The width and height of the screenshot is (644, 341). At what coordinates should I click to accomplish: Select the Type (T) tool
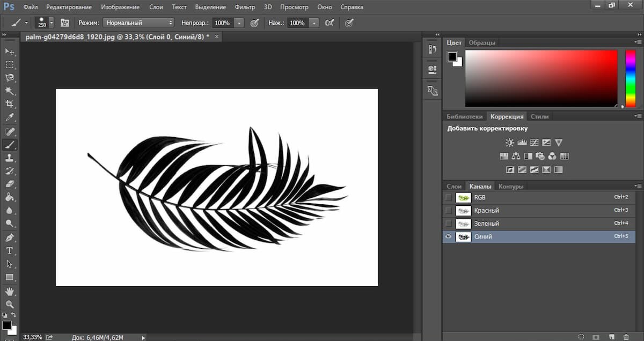click(9, 250)
